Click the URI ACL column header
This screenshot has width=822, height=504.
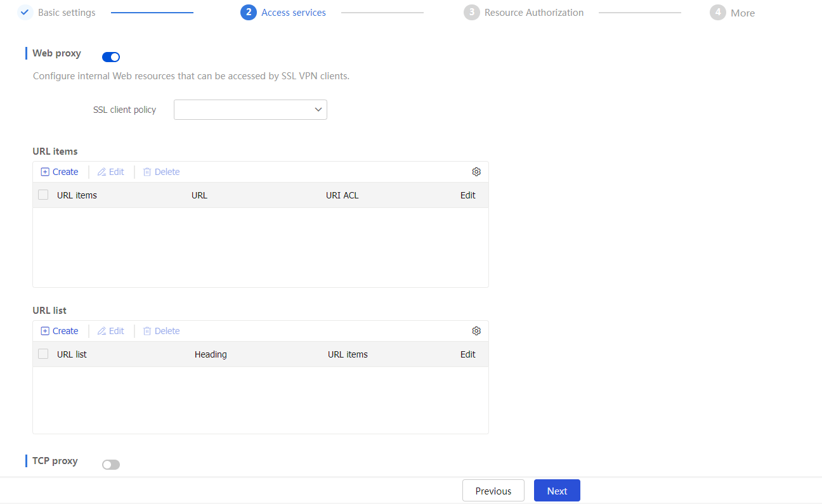342,195
